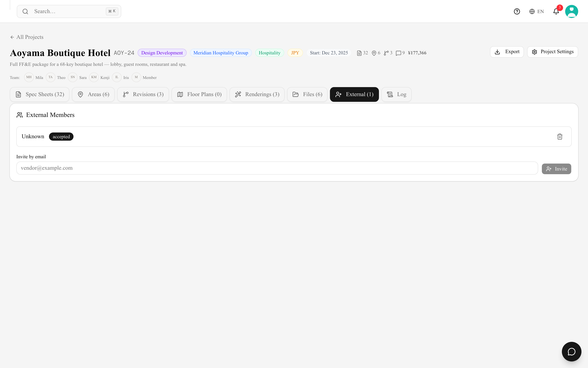588x368 pixels.
Task: Switch to the Areas (6) tab
Action: (x=93, y=94)
